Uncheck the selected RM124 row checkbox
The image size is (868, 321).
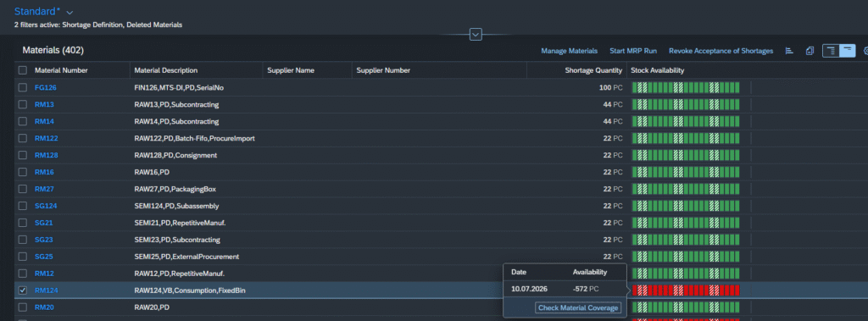pyautogui.click(x=22, y=290)
